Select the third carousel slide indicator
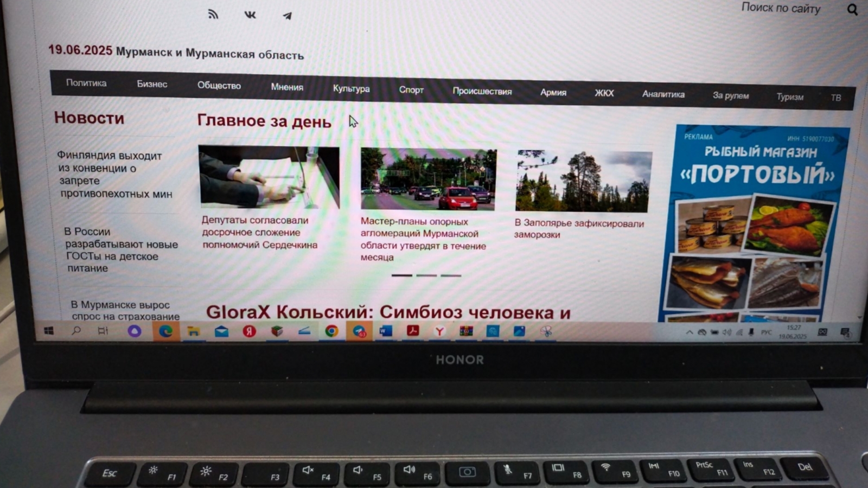The width and height of the screenshot is (868, 488). (451, 275)
